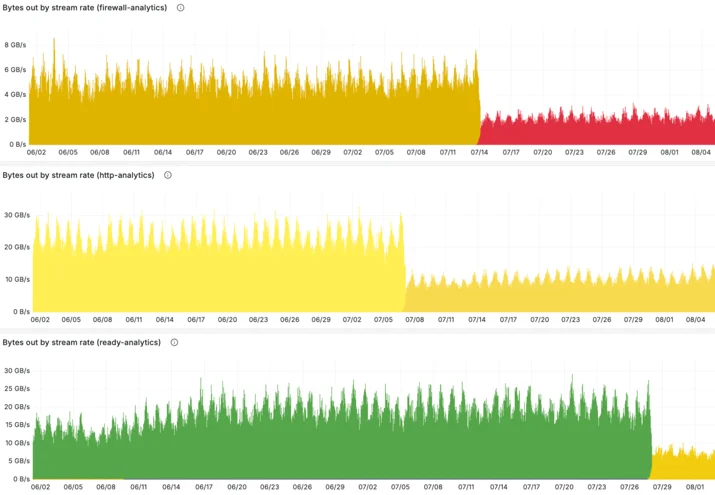Viewport: 715px width, 495px height.
Task: Click 5 GB/s label on ready-analytics axis
Action: [20, 461]
